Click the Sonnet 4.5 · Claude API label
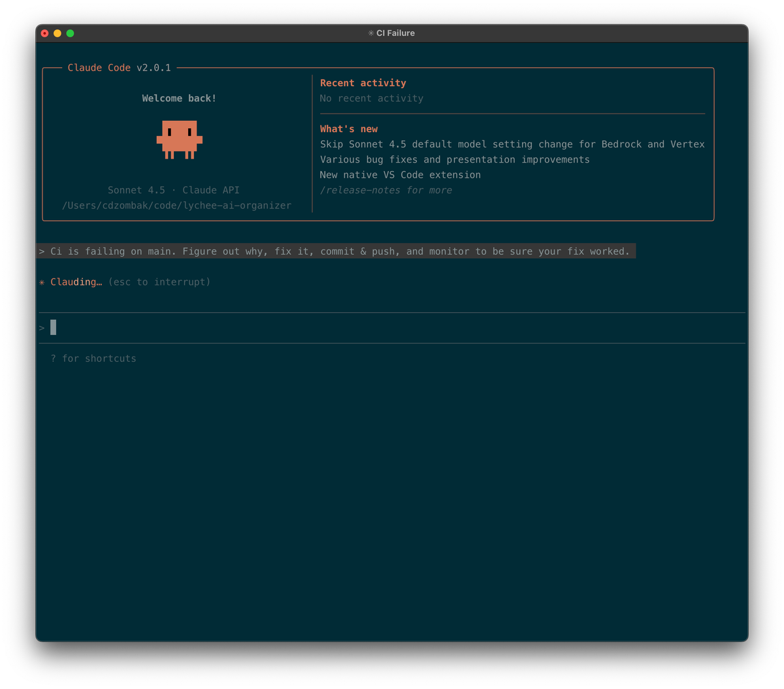Image resolution: width=784 pixels, height=689 pixels. pos(174,190)
